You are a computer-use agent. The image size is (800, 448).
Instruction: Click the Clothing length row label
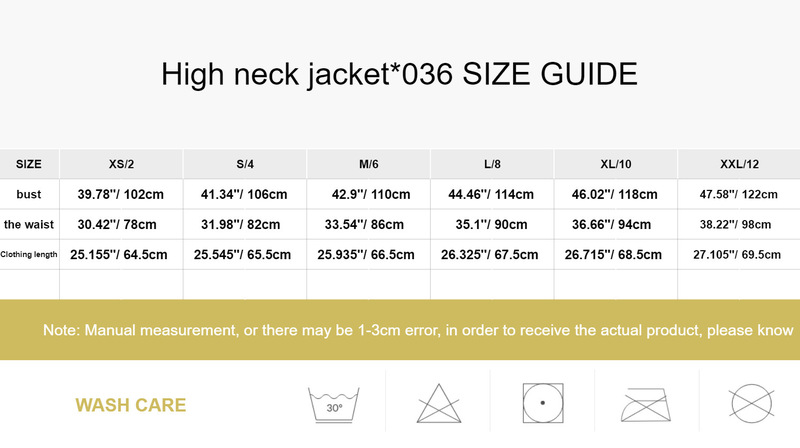30,254
